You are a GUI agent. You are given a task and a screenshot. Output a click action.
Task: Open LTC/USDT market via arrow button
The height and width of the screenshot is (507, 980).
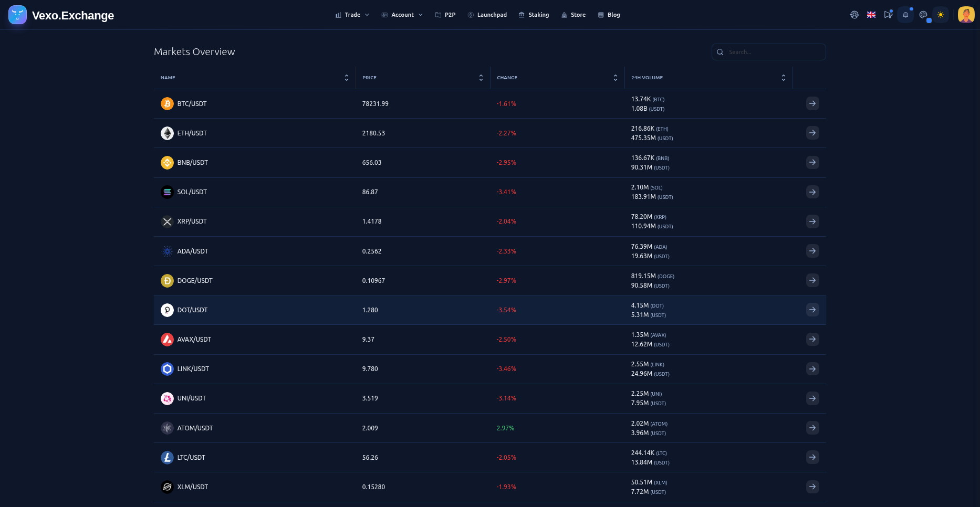tap(812, 458)
